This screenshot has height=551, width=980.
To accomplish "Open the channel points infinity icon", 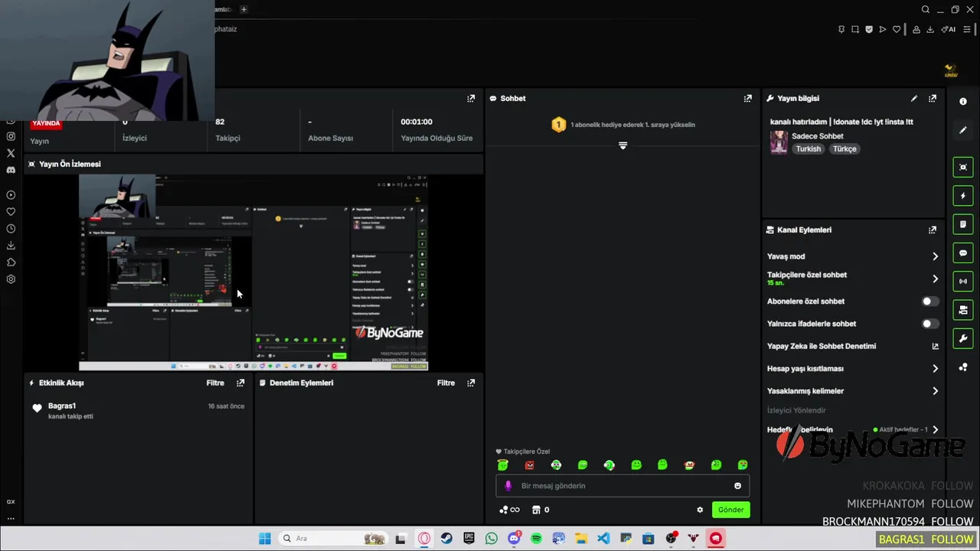I will [509, 510].
